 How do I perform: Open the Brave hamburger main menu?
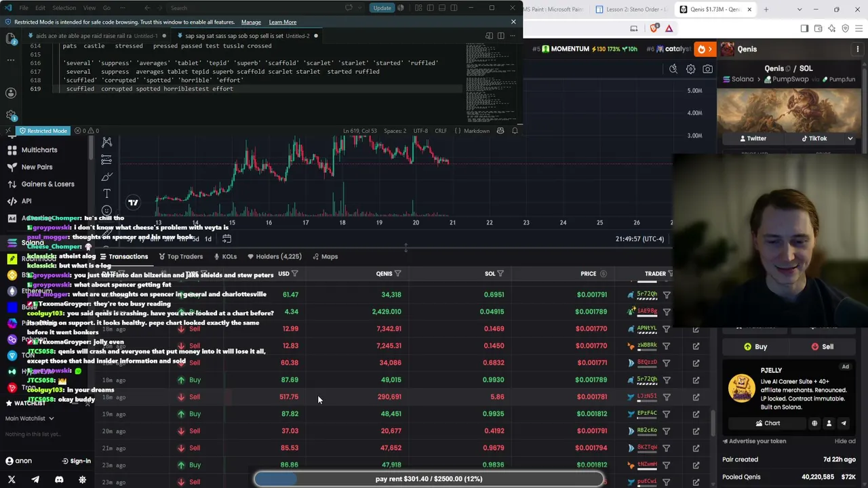tap(859, 28)
